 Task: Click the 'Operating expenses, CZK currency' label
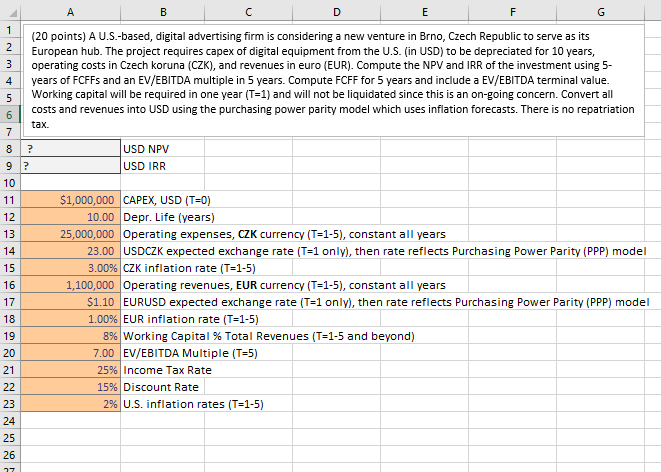pos(284,234)
